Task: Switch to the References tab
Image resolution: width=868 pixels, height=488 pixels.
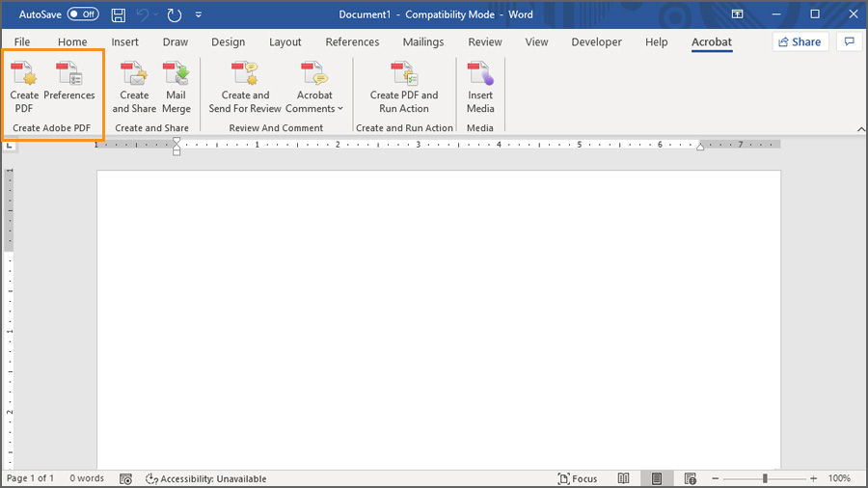Action: coord(352,42)
